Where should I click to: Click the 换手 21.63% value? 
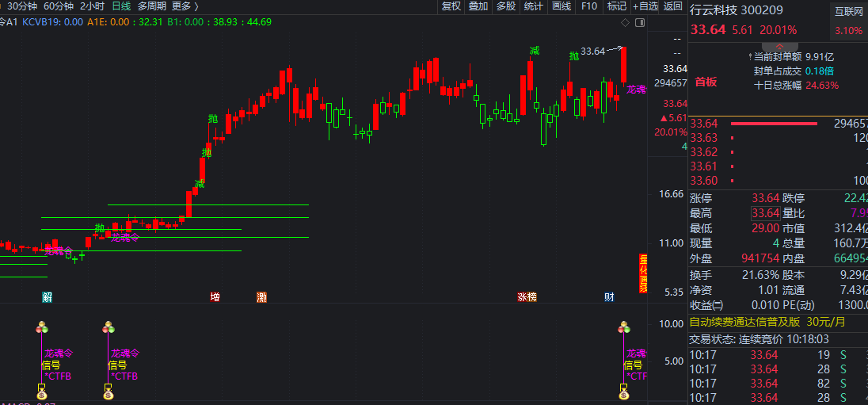760,275
